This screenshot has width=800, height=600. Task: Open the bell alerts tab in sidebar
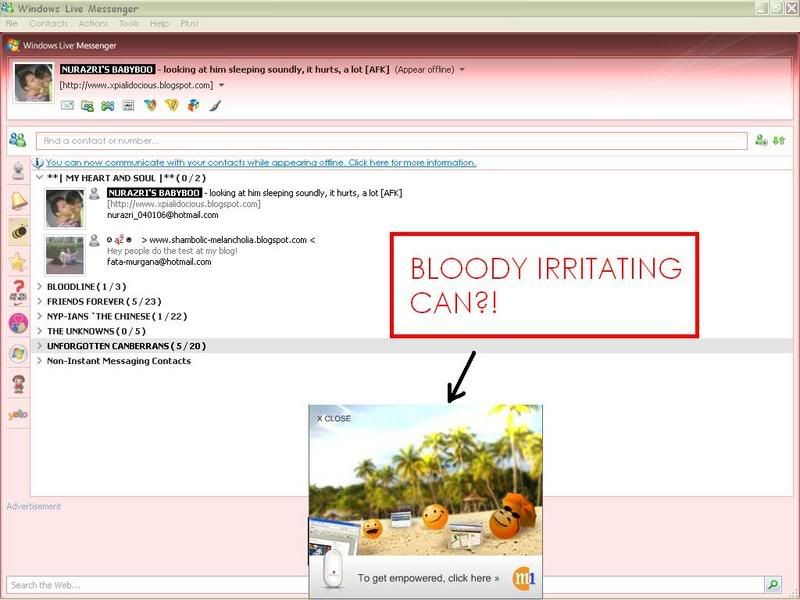(x=18, y=200)
